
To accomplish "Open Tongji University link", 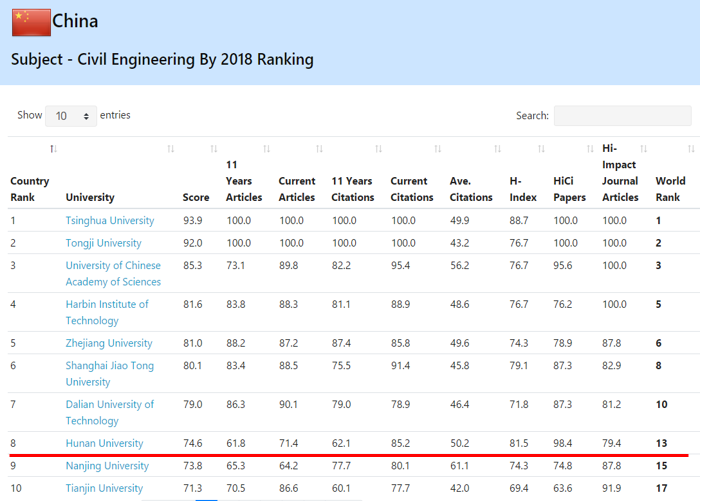I will click(x=103, y=243).
